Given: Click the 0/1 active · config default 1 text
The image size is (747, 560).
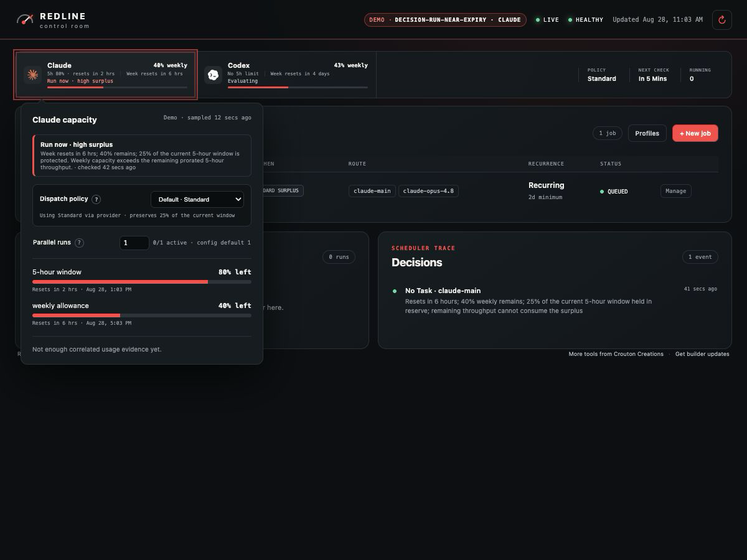Looking at the screenshot, I should click(202, 243).
